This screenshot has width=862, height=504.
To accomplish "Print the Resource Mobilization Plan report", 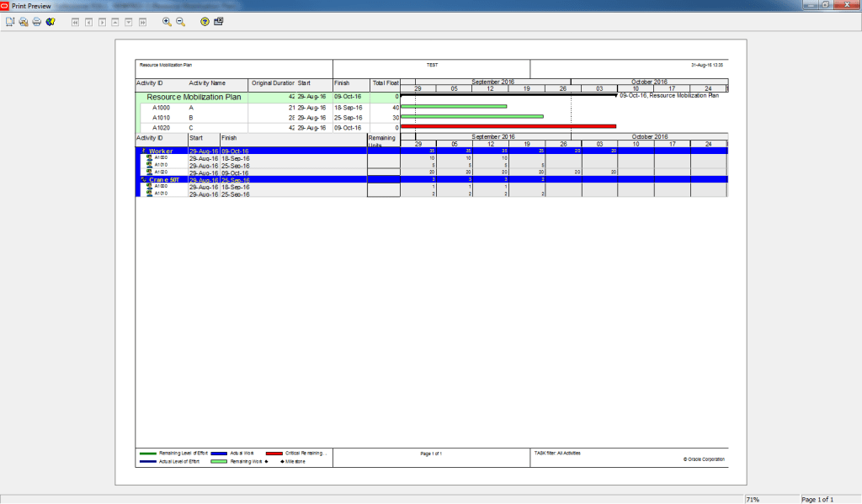I will (35, 23).
